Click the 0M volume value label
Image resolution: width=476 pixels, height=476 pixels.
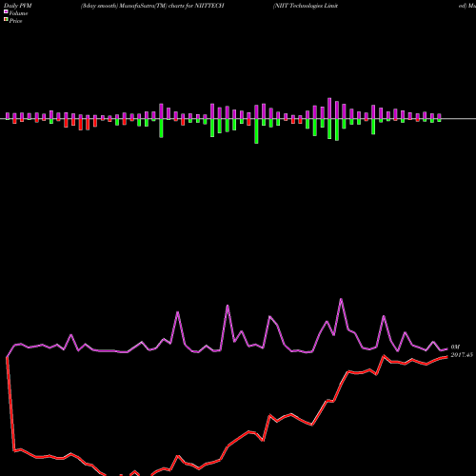click(x=455, y=347)
